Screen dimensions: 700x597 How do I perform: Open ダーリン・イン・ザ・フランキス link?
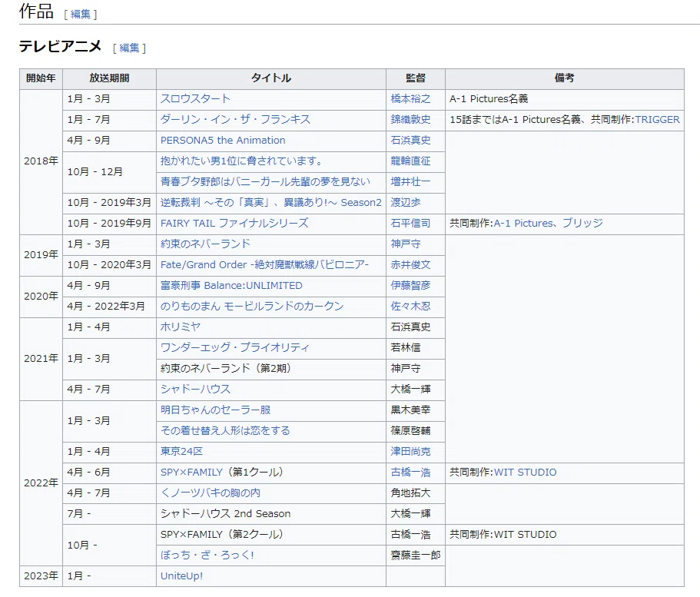(235, 120)
